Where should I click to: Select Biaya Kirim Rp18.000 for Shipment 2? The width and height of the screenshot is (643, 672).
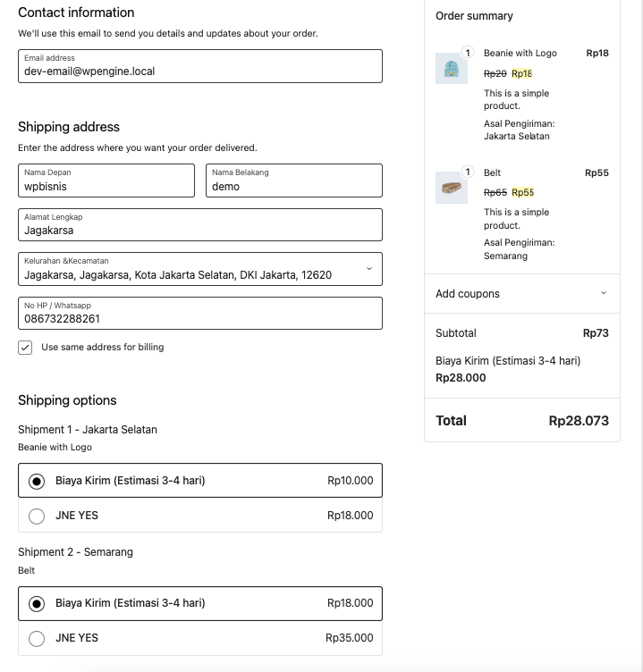click(x=37, y=604)
